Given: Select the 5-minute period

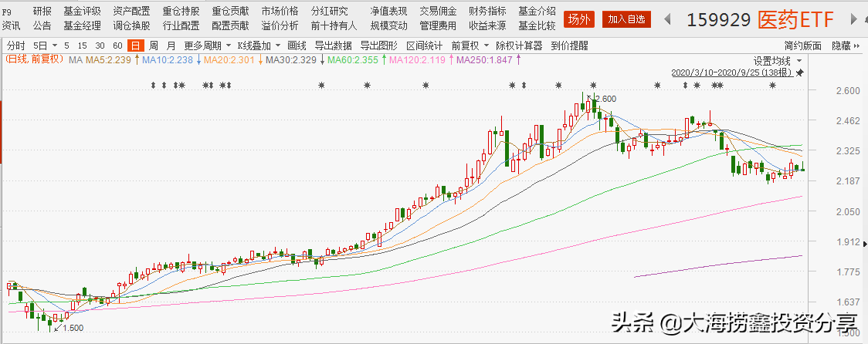Looking at the screenshot, I should 66,46.
